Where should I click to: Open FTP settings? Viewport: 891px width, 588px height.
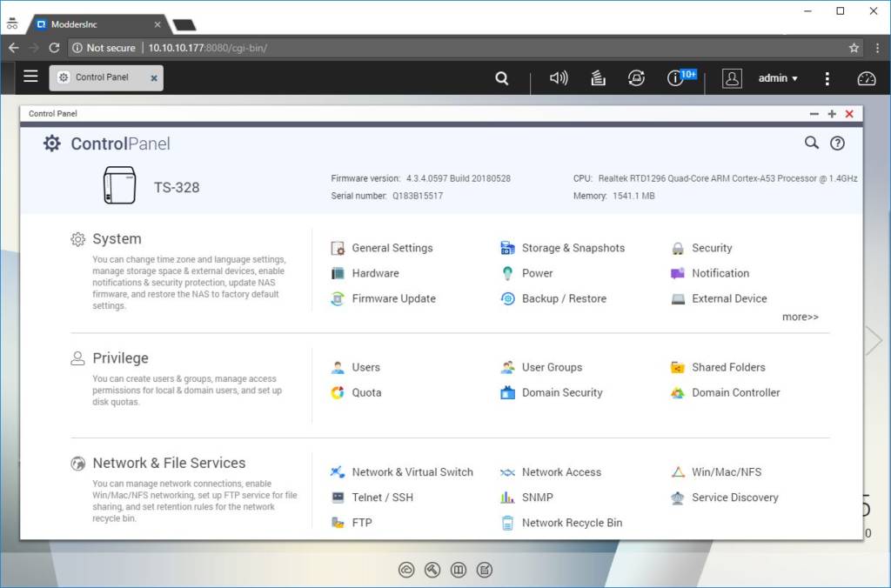(x=352, y=523)
